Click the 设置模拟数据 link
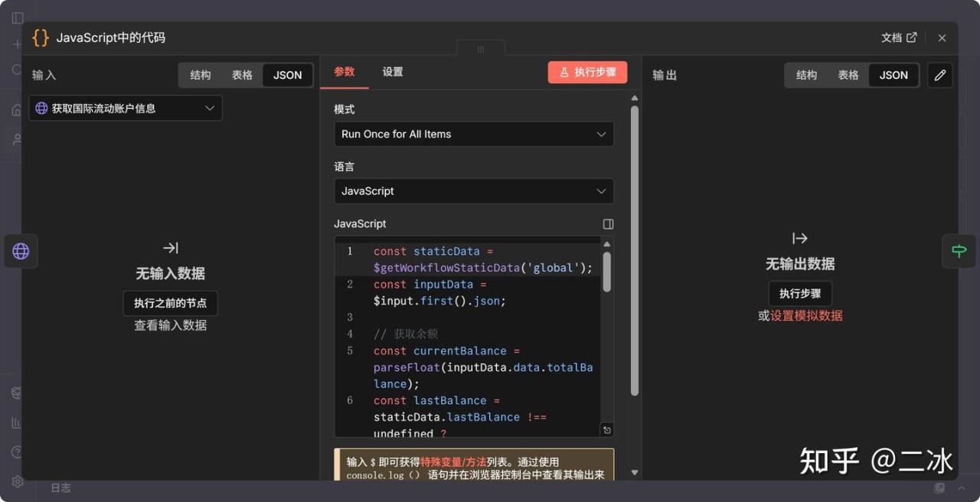Screen dimensions: 980x502 [806, 315]
